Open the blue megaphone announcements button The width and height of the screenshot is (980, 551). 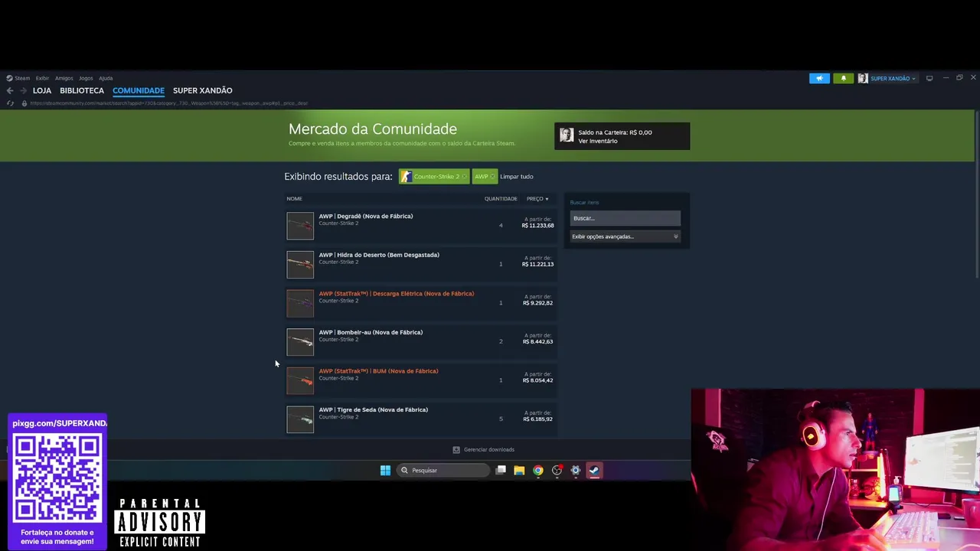point(819,78)
